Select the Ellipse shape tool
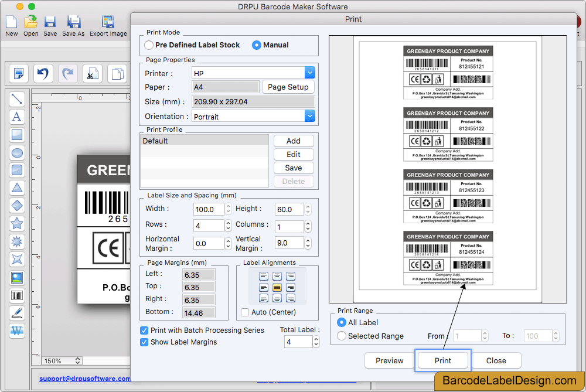586x392 pixels. (17, 152)
